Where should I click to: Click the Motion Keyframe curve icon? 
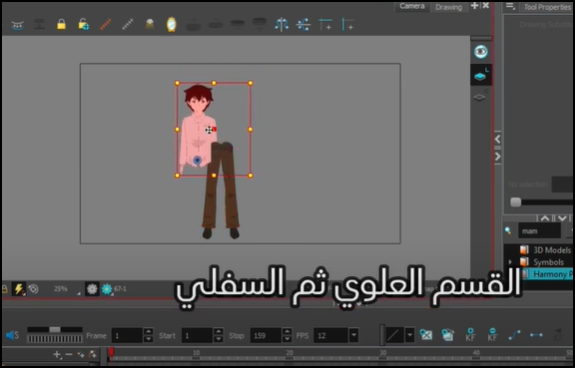coord(514,335)
